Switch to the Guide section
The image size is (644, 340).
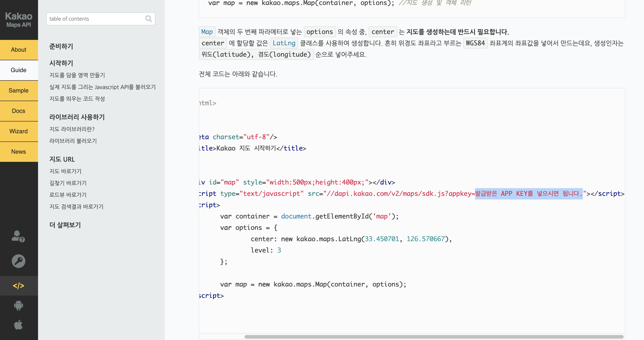point(19,70)
